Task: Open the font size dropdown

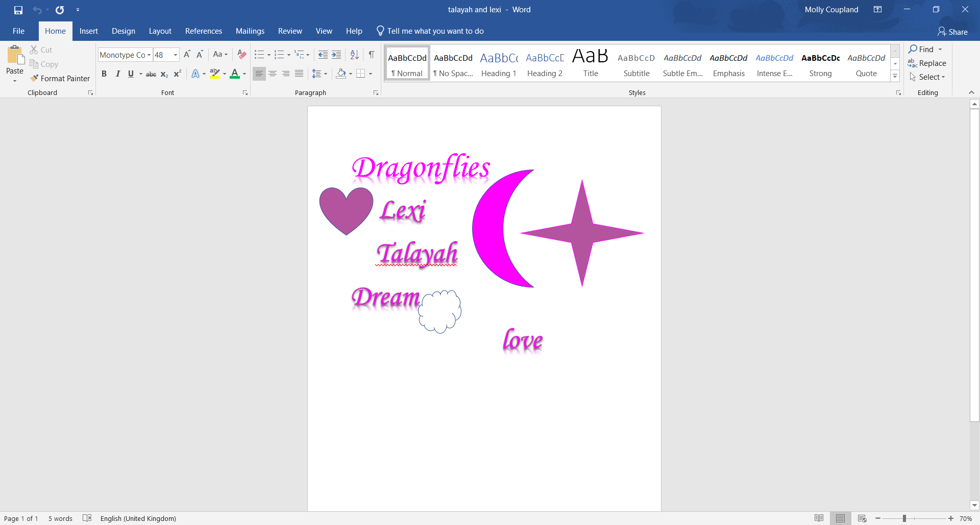Action: tap(176, 55)
